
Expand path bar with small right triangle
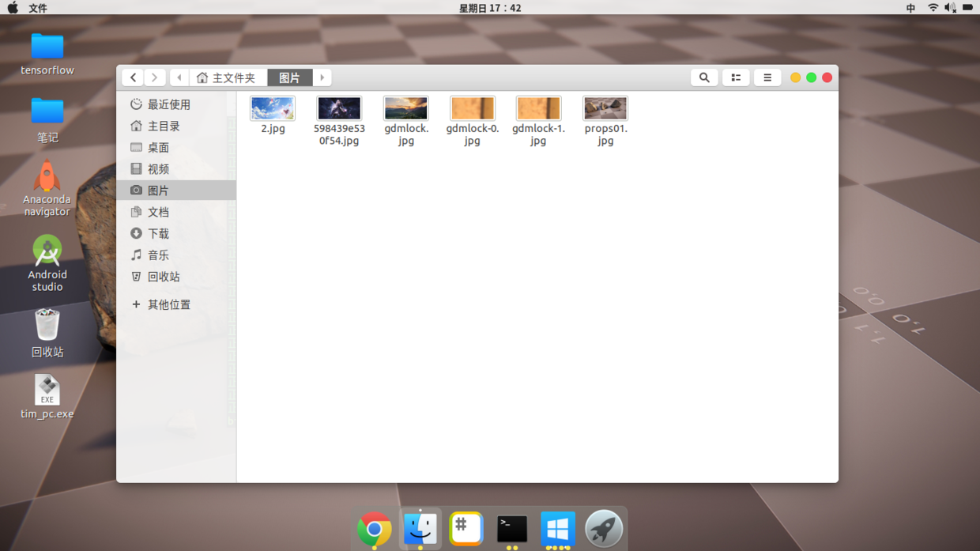pyautogui.click(x=322, y=77)
